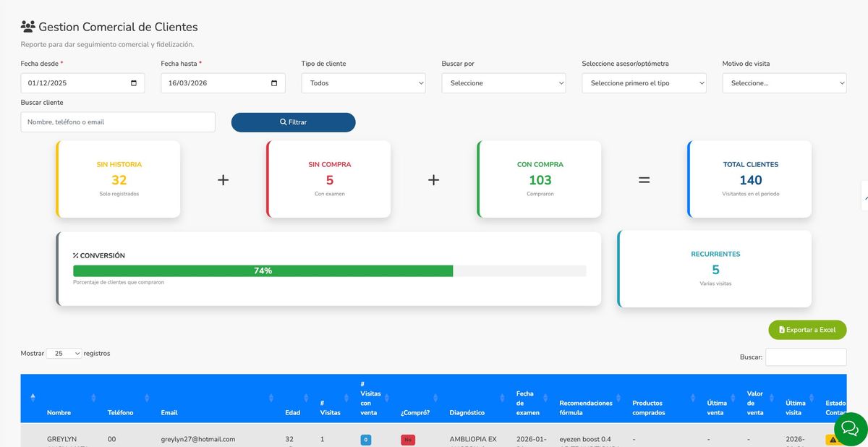Open the asesor/optómetra selector
The height and width of the screenshot is (447, 868).
click(x=644, y=82)
